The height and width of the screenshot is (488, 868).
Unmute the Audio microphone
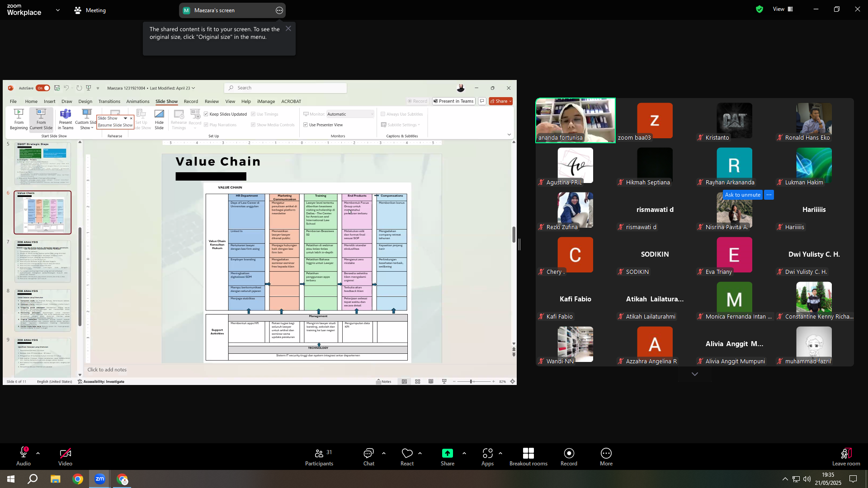pyautogui.click(x=24, y=453)
